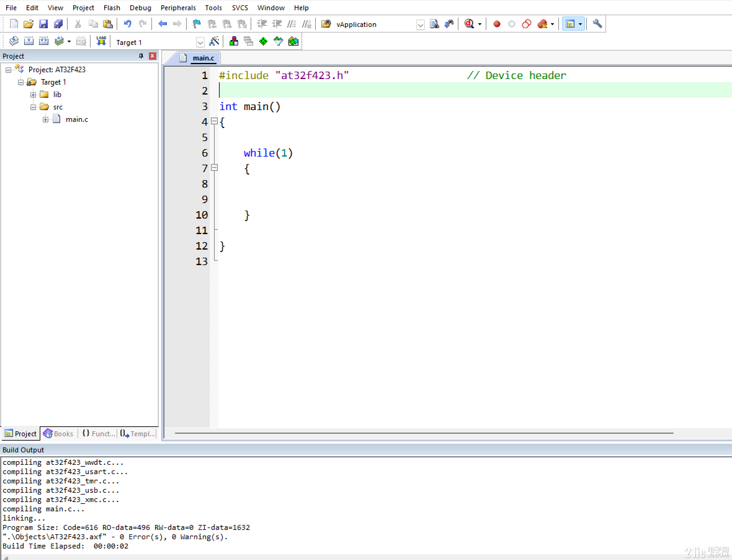Open the Flash menu
Image resolution: width=732 pixels, height=560 pixels.
click(x=112, y=8)
